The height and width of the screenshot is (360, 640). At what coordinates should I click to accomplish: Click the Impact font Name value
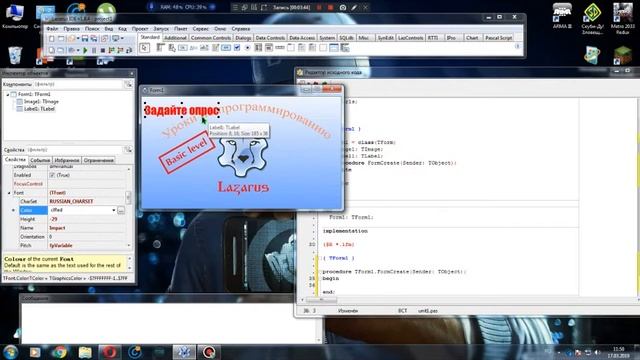tap(57, 228)
